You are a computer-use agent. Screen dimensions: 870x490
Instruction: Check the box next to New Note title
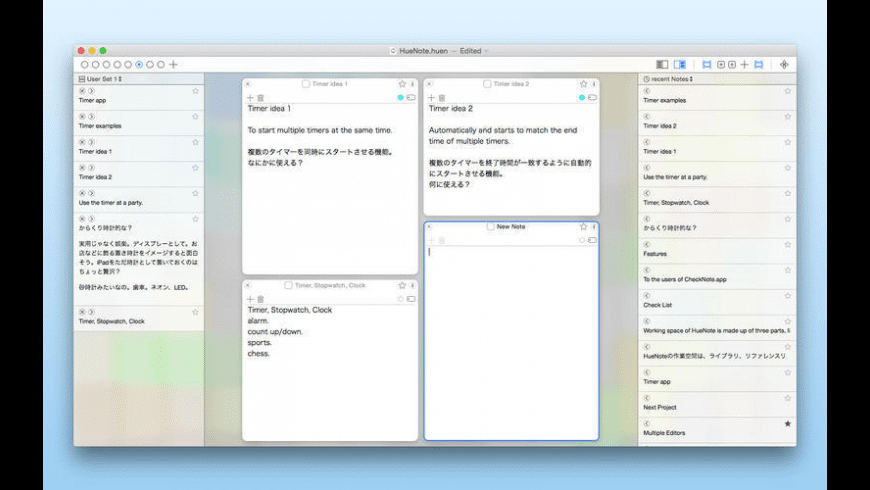point(490,227)
